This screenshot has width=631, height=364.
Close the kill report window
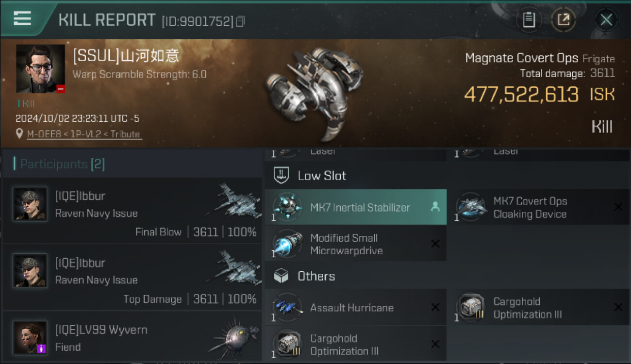tap(606, 20)
